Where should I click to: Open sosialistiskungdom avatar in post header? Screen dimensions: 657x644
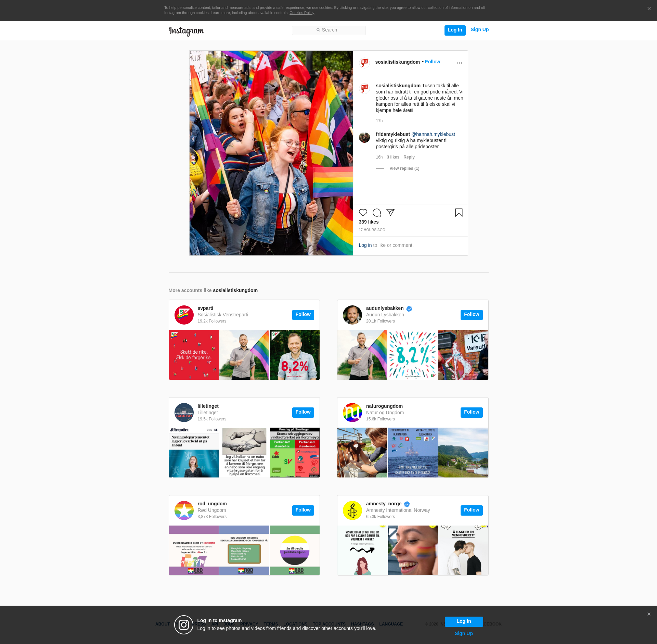364,62
